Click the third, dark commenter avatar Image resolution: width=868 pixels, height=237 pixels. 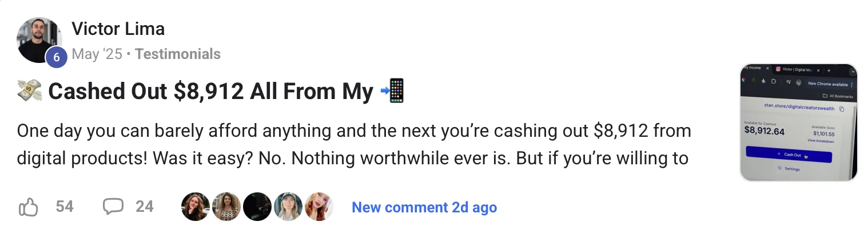pyautogui.click(x=257, y=207)
